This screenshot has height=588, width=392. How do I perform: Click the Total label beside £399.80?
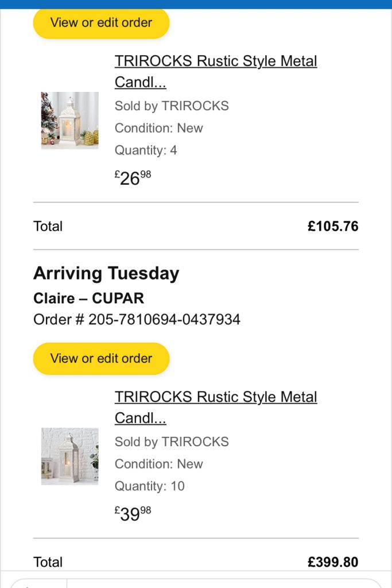[x=48, y=562]
